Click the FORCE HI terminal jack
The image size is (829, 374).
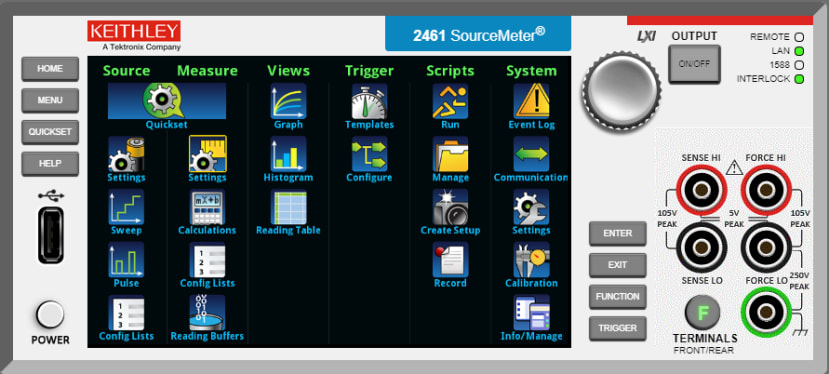766,189
